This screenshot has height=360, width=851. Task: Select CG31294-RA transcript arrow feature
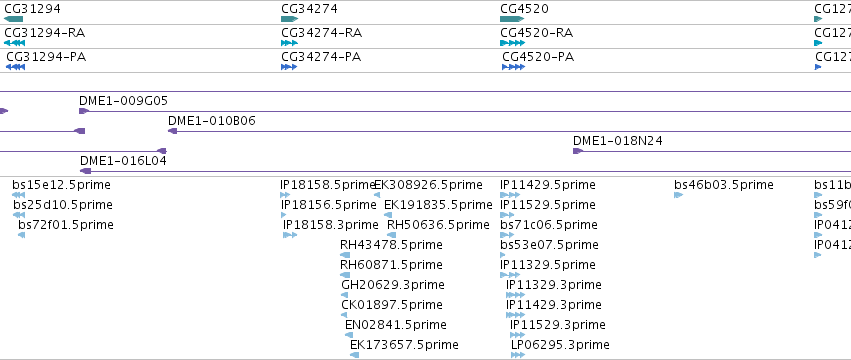(x=14, y=43)
